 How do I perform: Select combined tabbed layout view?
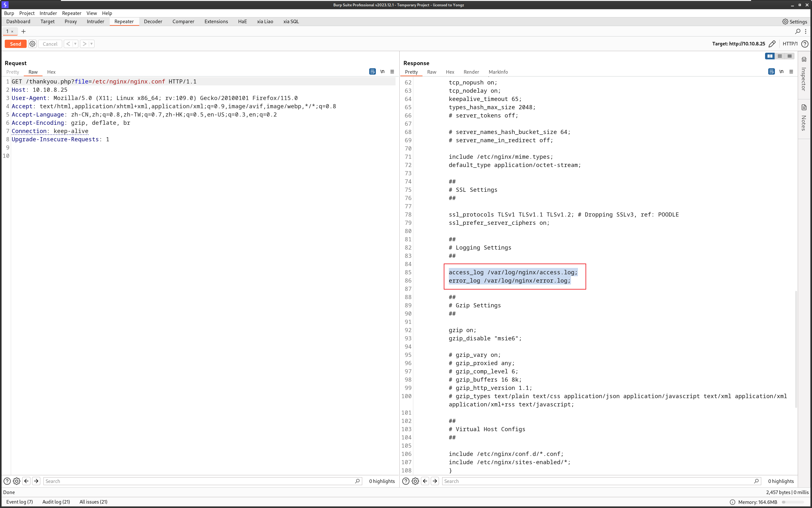pos(789,57)
